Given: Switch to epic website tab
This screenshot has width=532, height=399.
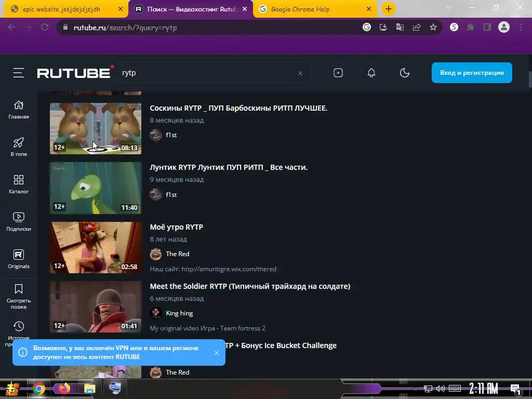Looking at the screenshot, I should click(x=61, y=9).
